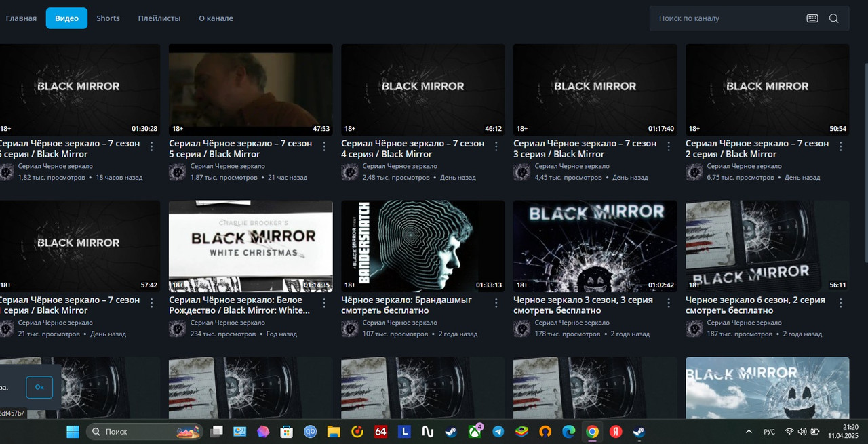Play the 01:02:42 cracked smiley thumbnail

[x=595, y=246]
